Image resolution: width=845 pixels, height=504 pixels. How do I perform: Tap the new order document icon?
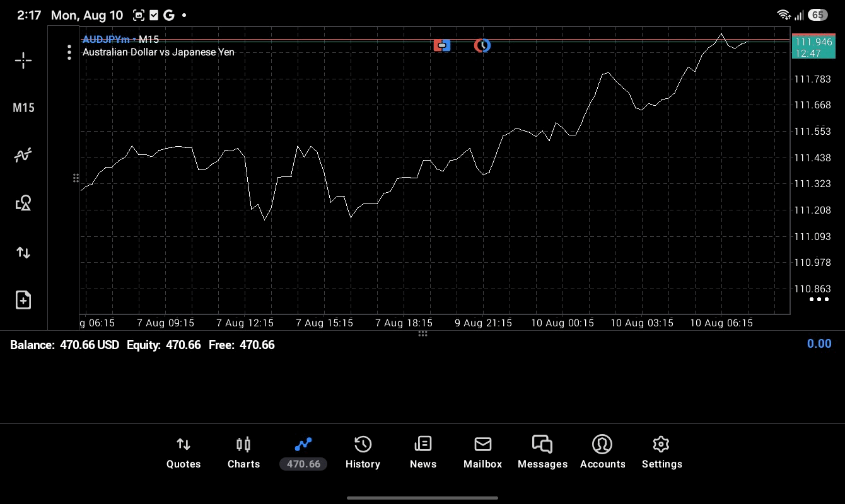click(23, 300)
